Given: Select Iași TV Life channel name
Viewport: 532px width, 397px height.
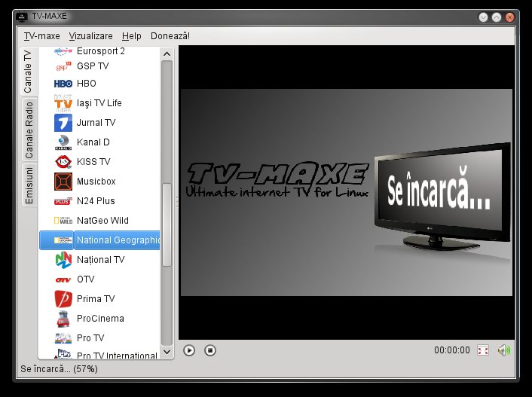Looking at the screenshot, I should click(99, 103).
